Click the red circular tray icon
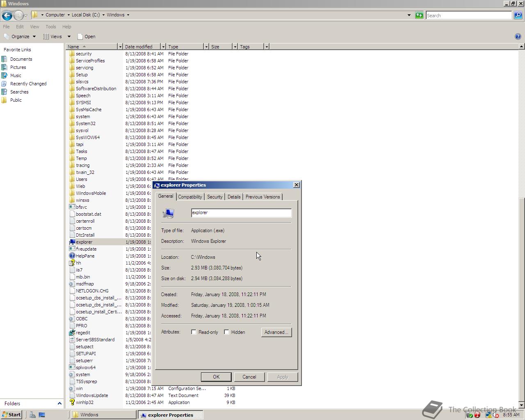The width and height of the screenshot is (525, 420). click(x=477, y=415)
